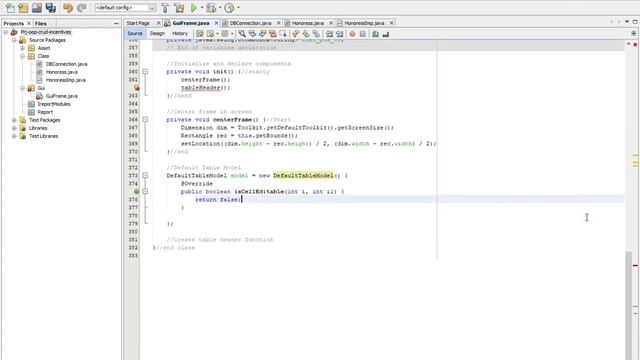Screen dimensions: 640x360
Task: Shift line left icon
Action: (x=329, y=34)
